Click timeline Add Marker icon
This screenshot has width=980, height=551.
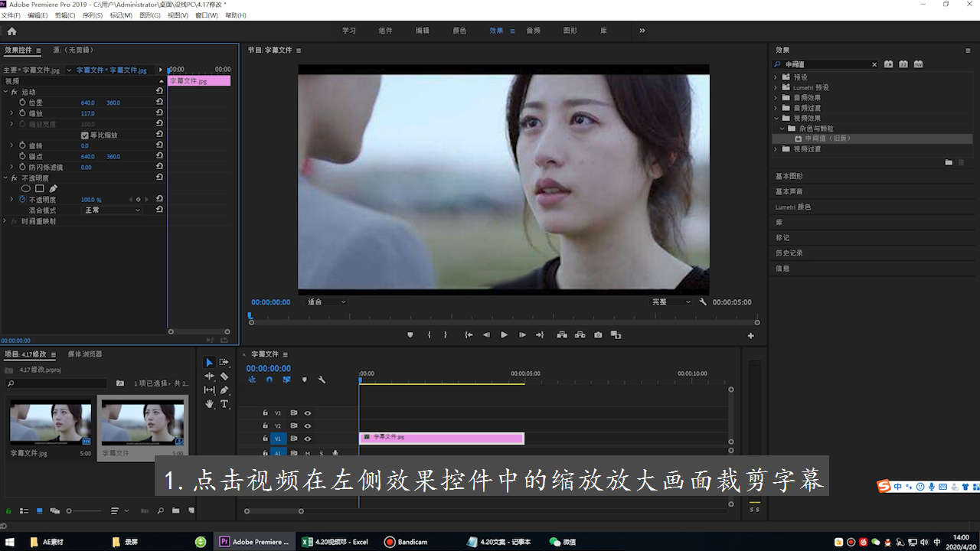coord(304,380)
